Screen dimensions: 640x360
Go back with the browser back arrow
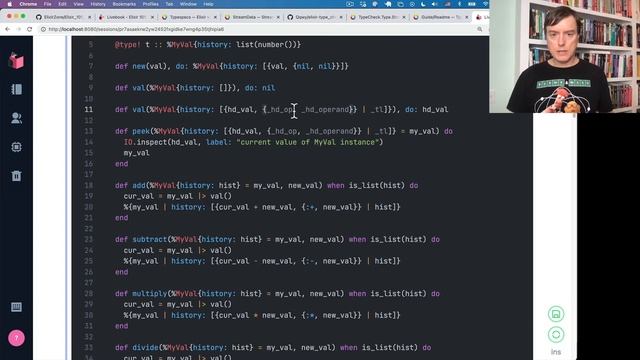point(7,29)
